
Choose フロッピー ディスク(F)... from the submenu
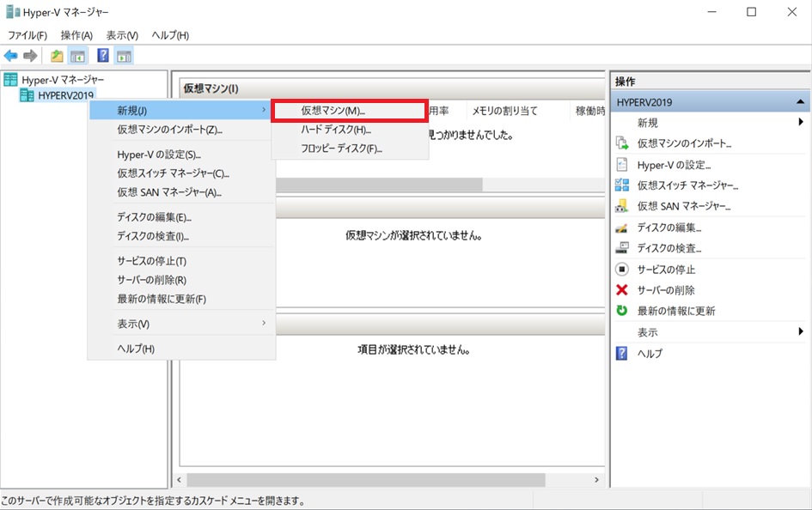pos(350,149)
